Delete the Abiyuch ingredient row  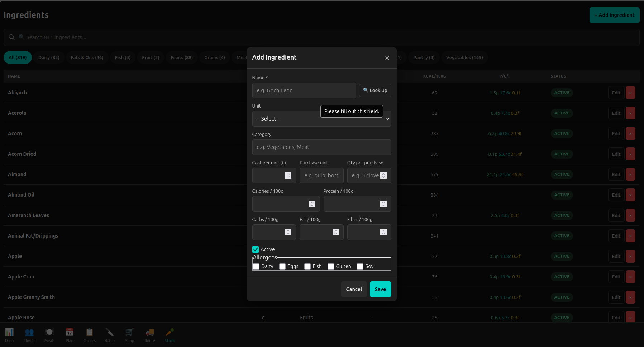point(630,93)
